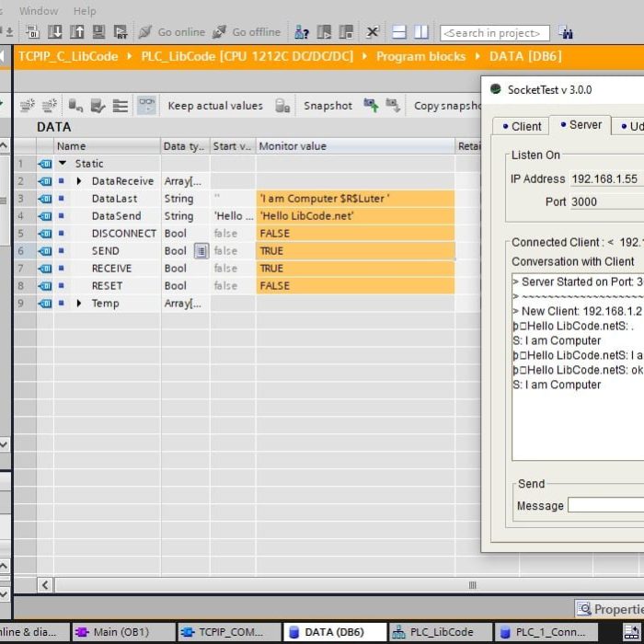
Task: Select the RECEIVE monitor value TRUE
Action: point(355,269)
